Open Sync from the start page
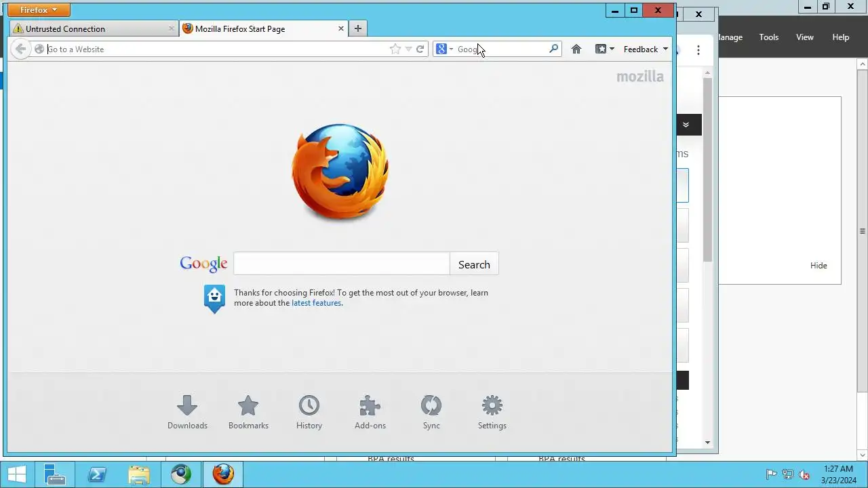 point(431,413)
